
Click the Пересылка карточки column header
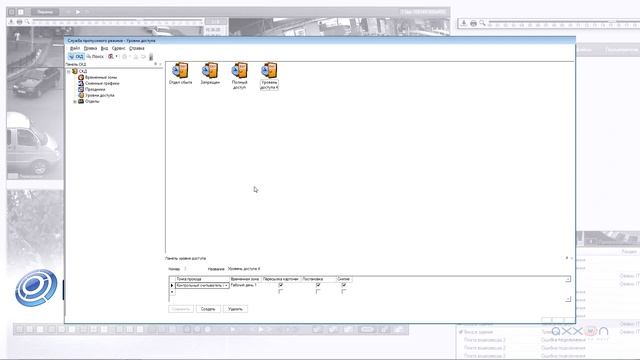coord(281,279)
